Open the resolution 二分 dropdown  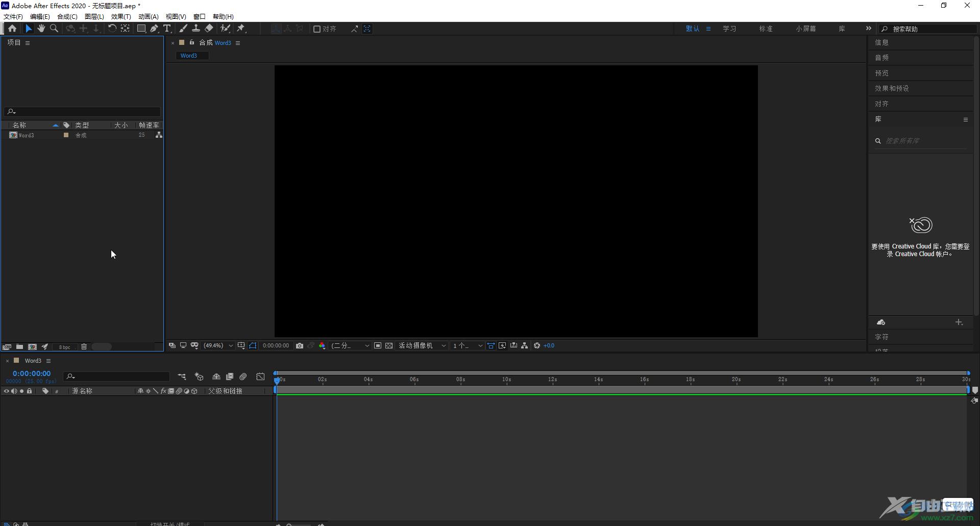[x=350, y=346]
